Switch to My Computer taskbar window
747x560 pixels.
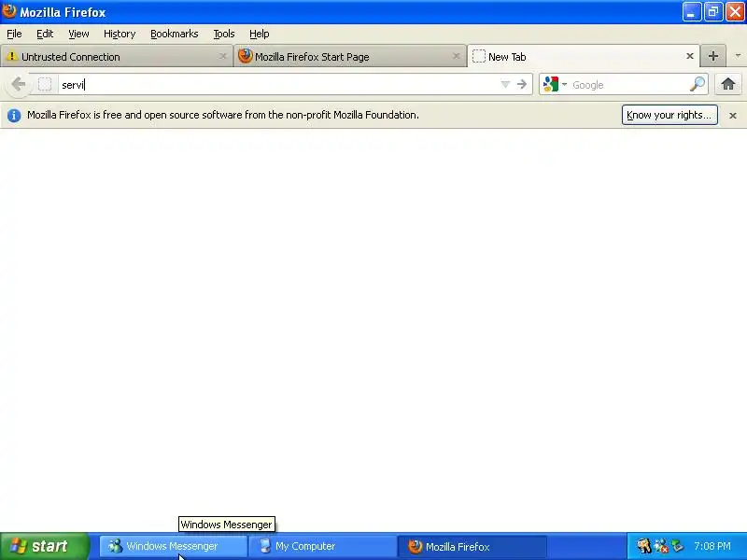tap(323, 546)
